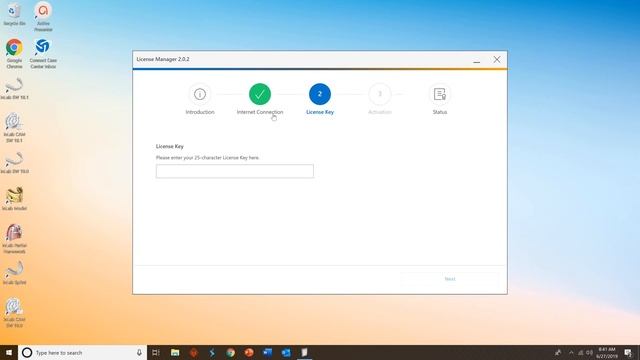Open File Explorer from the taskbar
Viewport: 640px width, 360px height.
point(175,353)
